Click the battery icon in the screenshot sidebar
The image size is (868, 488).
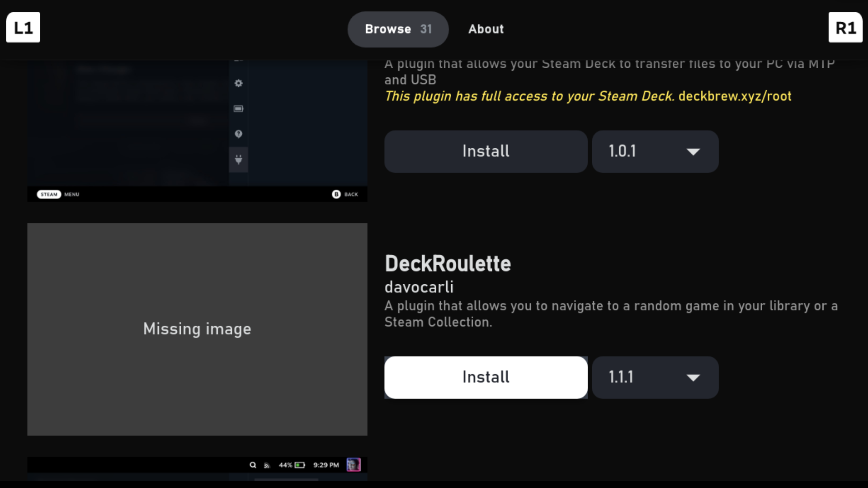(238, 108)
